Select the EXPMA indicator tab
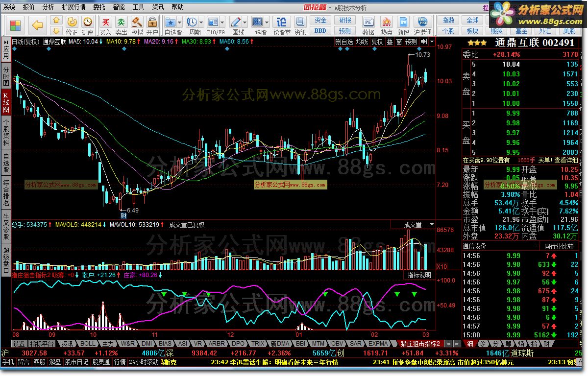588x376 pixels. (379, 344)
